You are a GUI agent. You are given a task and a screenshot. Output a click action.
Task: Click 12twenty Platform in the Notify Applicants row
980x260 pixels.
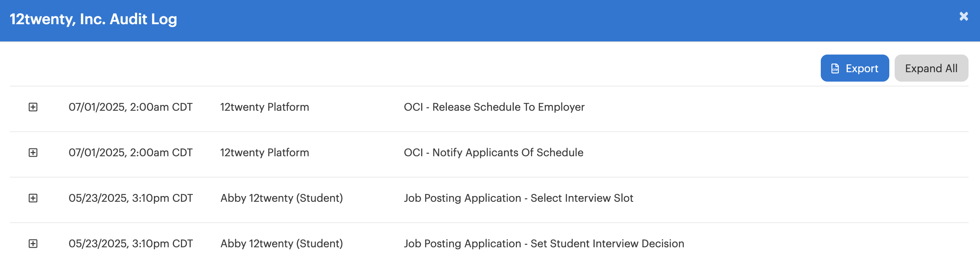264,153
